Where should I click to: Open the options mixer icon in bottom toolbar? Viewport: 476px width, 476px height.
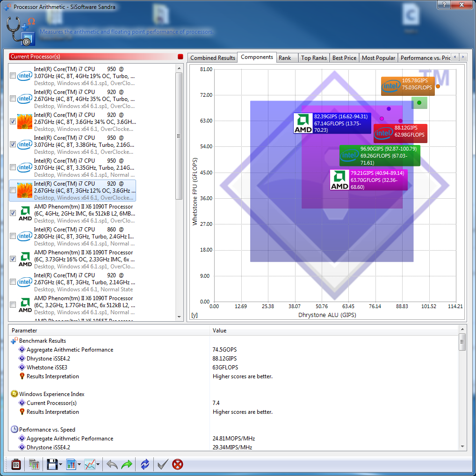pyautogui.click(x=16, y=464)
